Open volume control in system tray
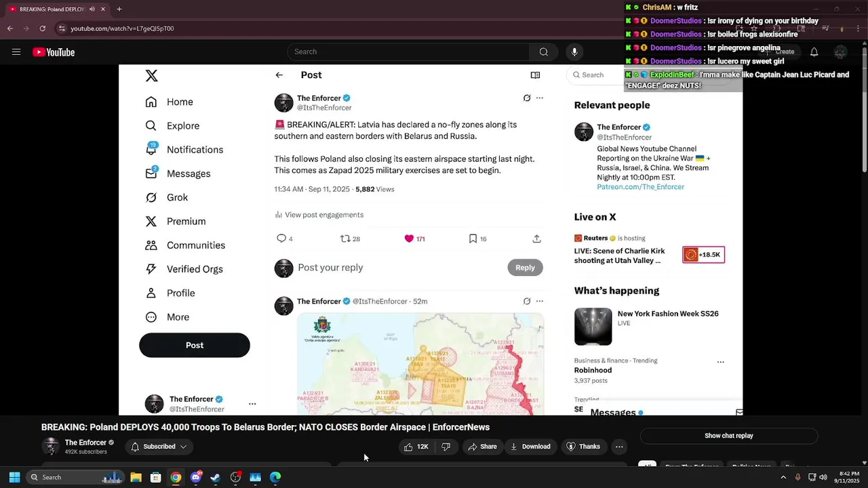 [823, 477]
